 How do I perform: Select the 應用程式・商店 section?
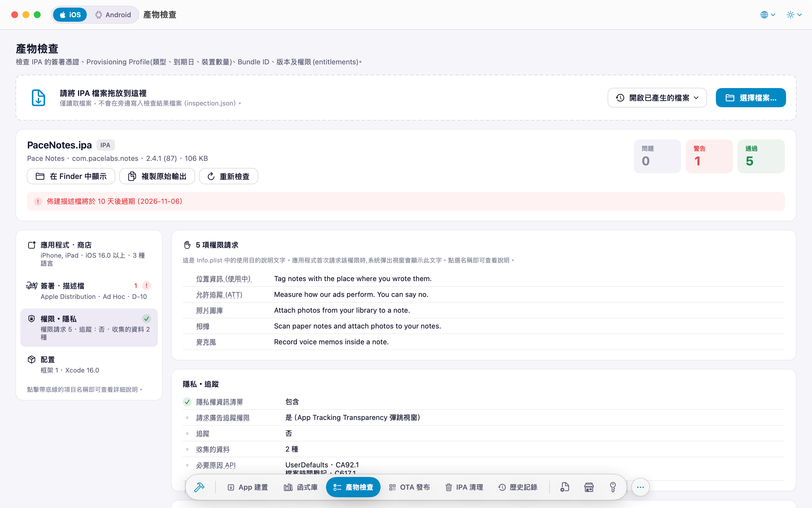tap(89, 254)
